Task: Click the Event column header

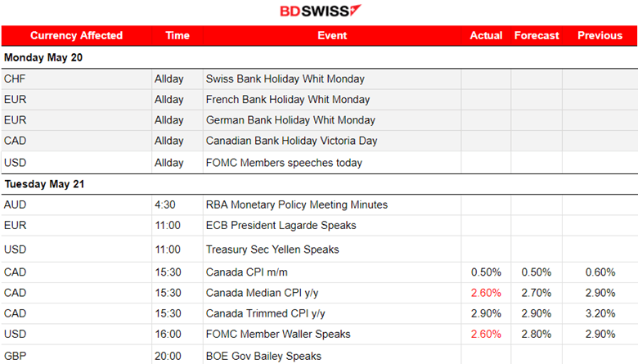Action: pos(332,36)
